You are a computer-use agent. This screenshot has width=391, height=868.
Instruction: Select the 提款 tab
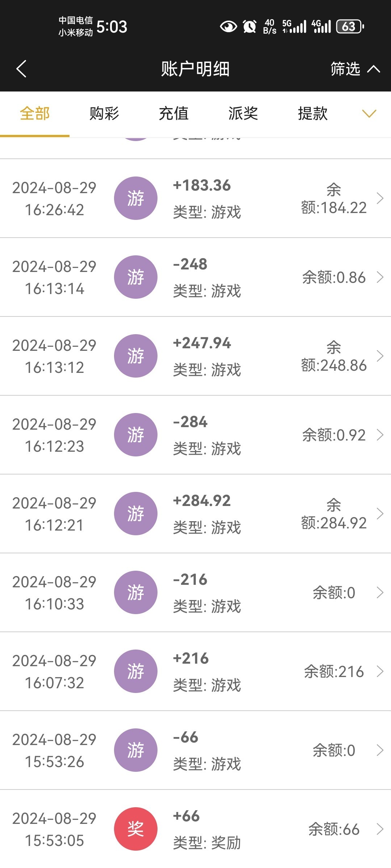(x=313, y=114)
